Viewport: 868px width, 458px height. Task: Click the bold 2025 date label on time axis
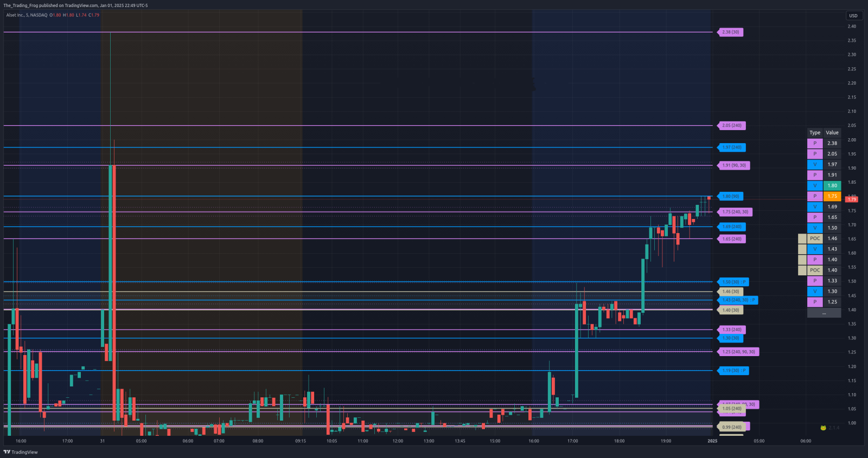pos(712,441)
